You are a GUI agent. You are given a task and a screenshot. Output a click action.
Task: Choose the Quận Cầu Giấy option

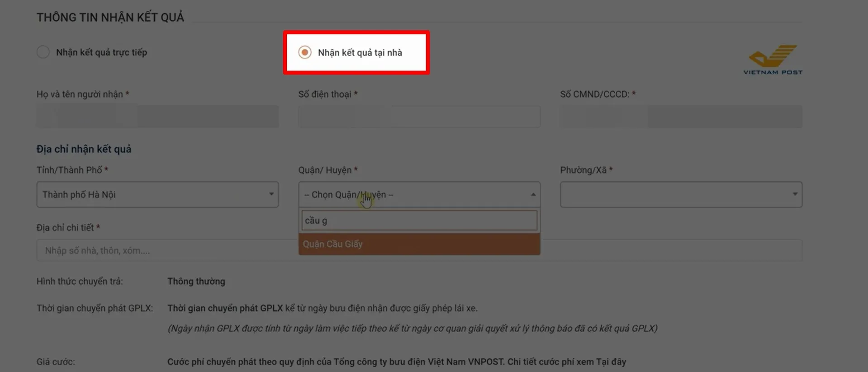(x=419, y=244)
